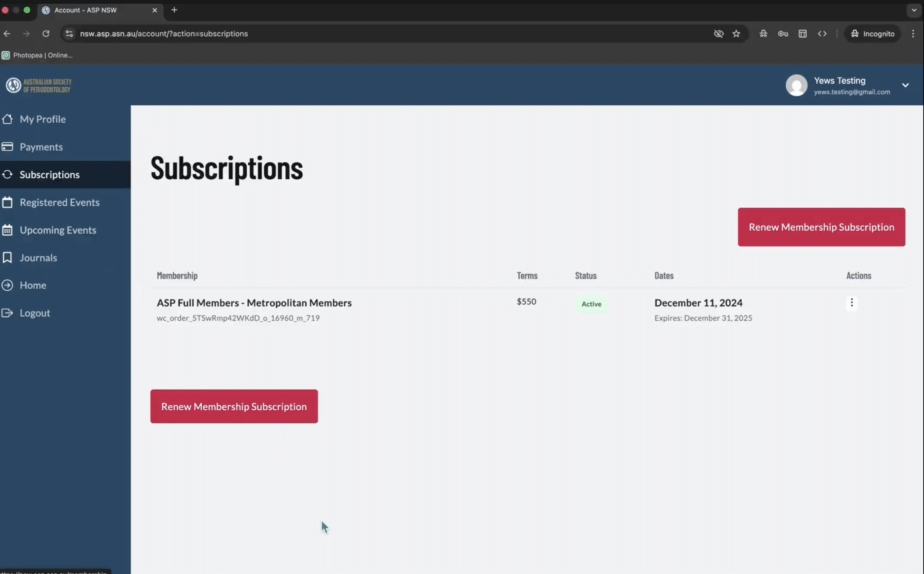Image resolution: width=924 pixels, height=574 pixels.
Task: Click the My Profile house icon
Action: click(7, 119)
